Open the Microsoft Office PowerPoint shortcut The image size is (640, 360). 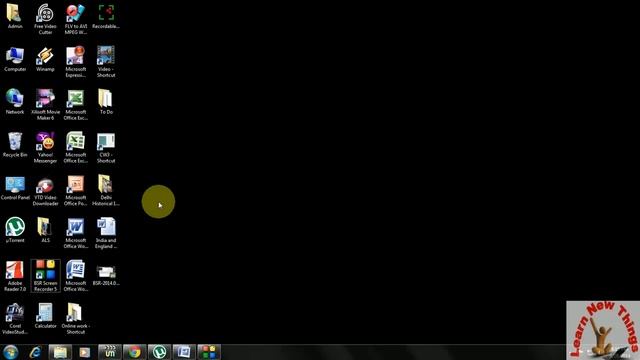tap(76, 191)
